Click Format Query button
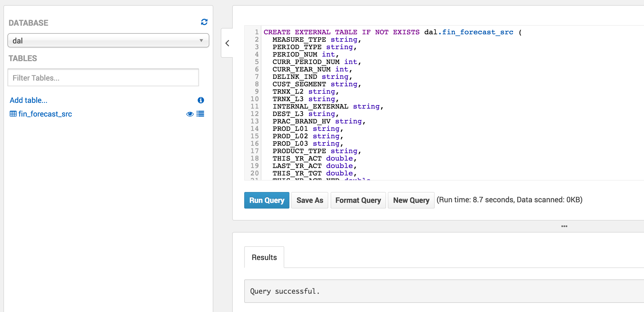Image resolution: width=644 pixels, height=312 pixels. [358, 200]
